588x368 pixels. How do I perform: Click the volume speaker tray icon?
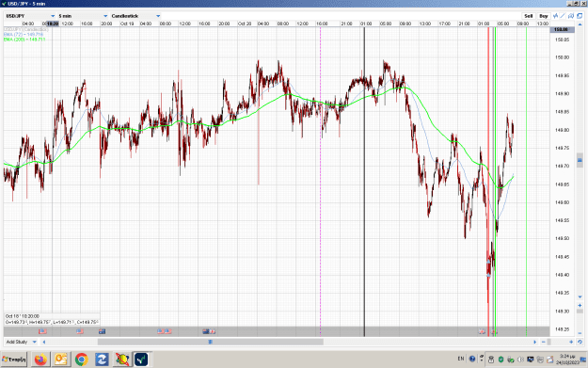[520, 360]
